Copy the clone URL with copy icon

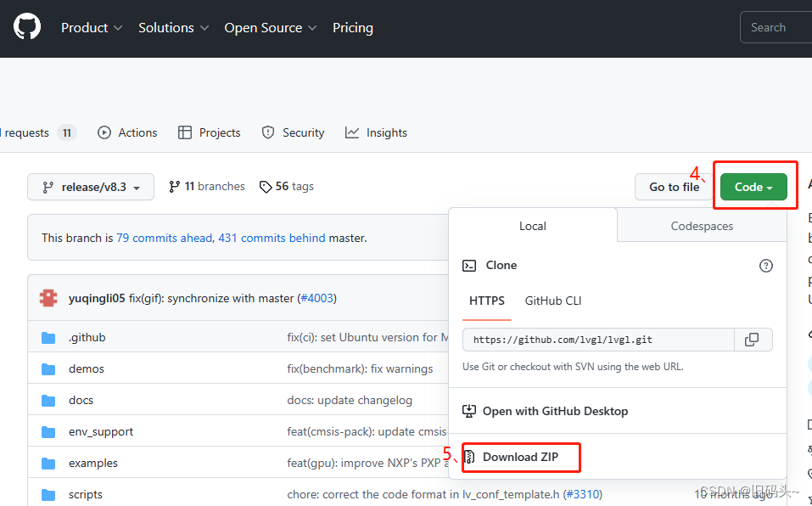click(x=752, y=340)
